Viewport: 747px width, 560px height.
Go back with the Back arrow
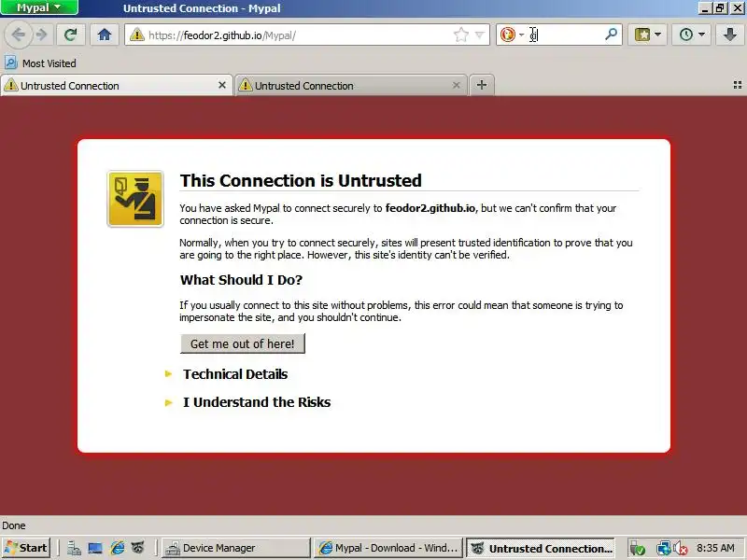[18, 35]
